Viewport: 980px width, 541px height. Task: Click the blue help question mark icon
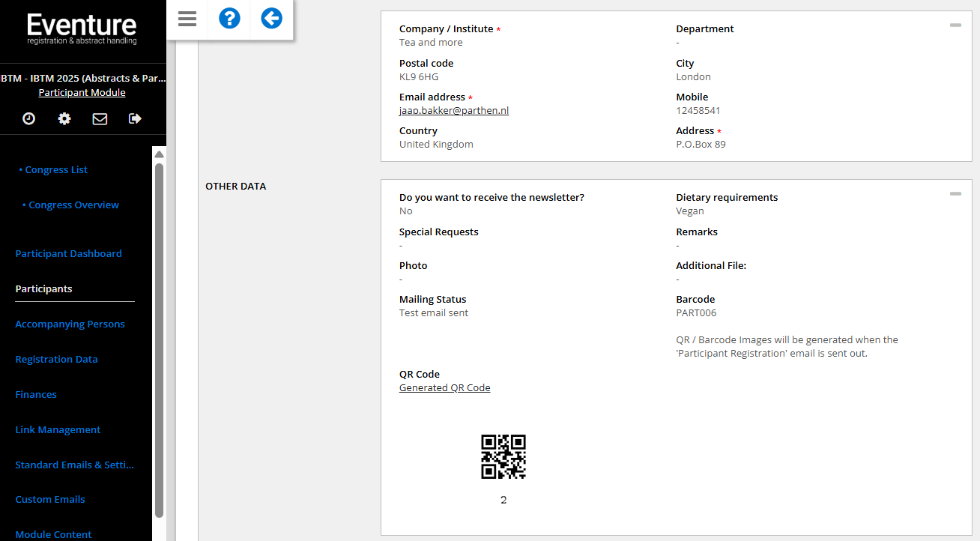tap(229, 19)
